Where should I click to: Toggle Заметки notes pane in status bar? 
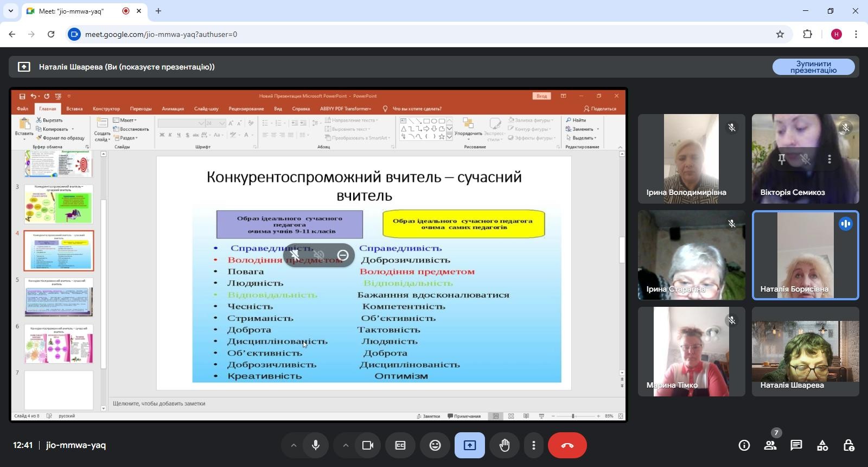(429, 416)
